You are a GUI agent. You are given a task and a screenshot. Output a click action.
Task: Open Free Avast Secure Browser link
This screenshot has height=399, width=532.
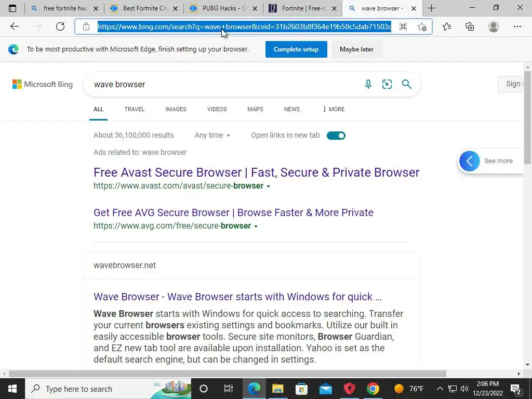[x=257, y=172]
